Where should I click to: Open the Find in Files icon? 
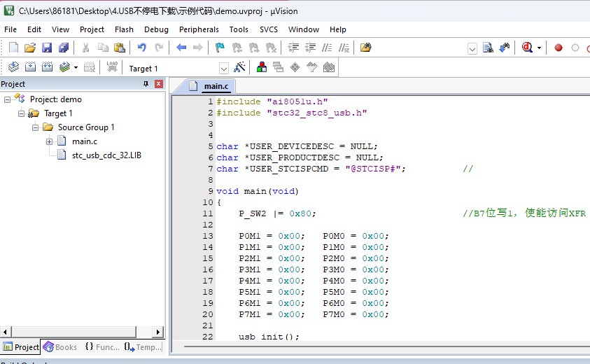click(x=366, y=48)
